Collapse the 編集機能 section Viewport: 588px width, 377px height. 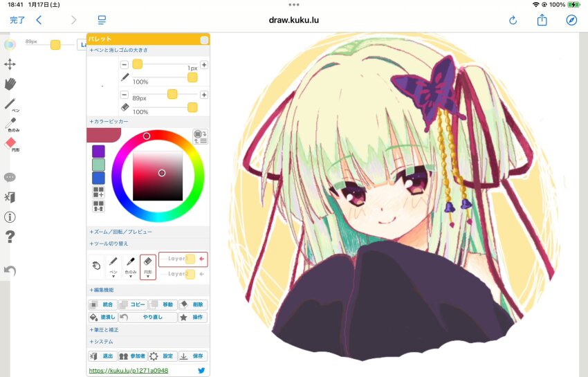(102, 290)
